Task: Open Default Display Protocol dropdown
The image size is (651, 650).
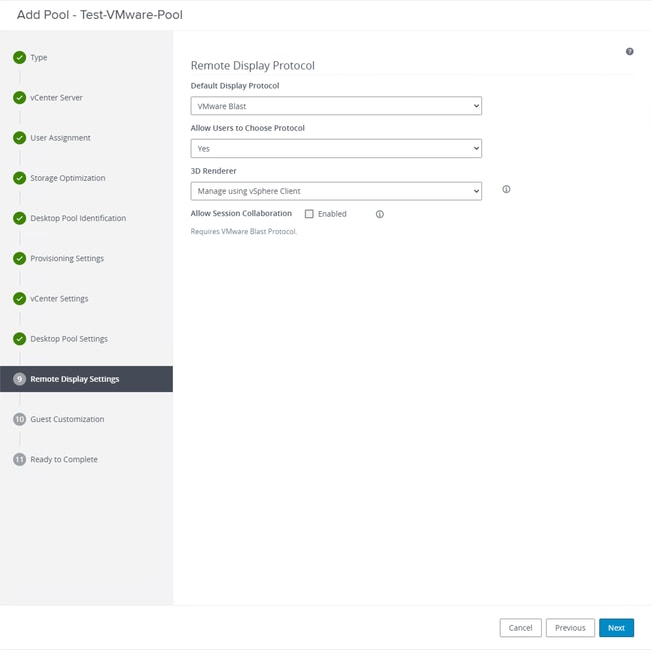Action: point(336,106)
